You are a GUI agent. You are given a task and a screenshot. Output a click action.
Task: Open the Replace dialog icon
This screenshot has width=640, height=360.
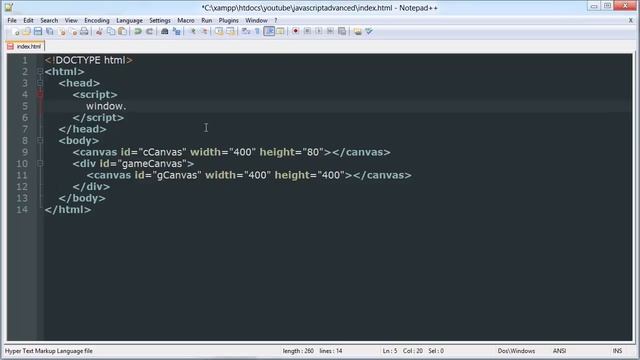coord(176,31)
